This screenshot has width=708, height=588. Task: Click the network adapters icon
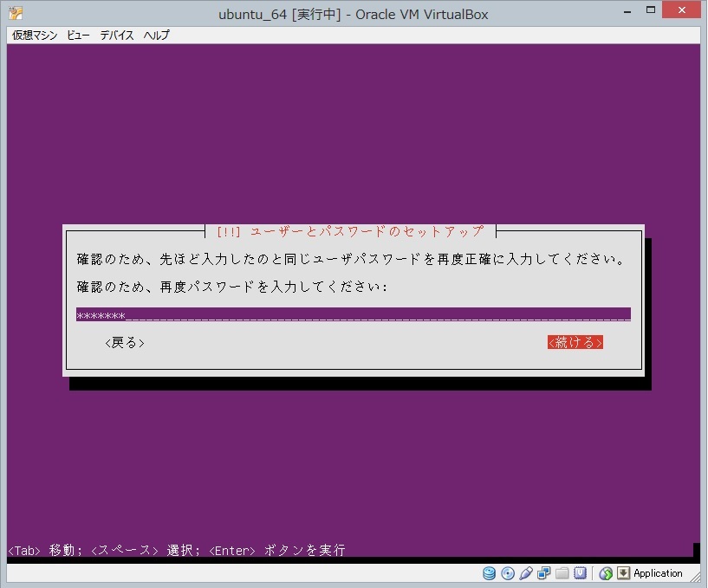(543, 573)
